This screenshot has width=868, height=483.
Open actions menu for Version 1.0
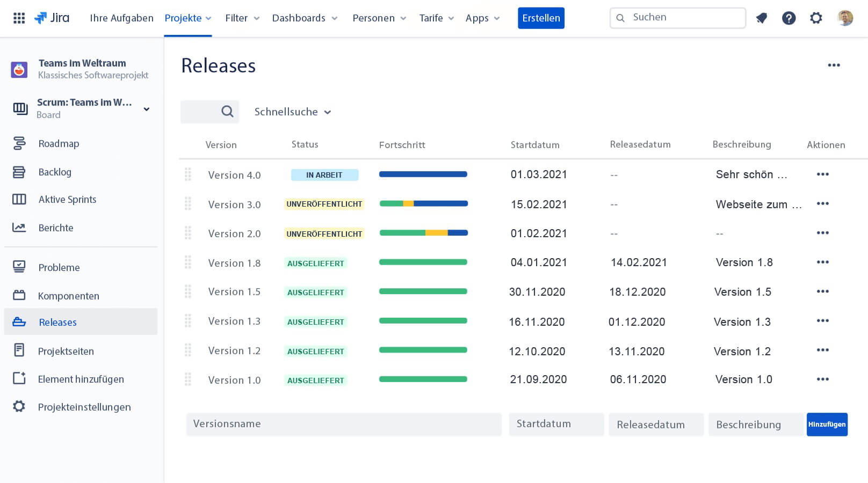click(822, 379)
